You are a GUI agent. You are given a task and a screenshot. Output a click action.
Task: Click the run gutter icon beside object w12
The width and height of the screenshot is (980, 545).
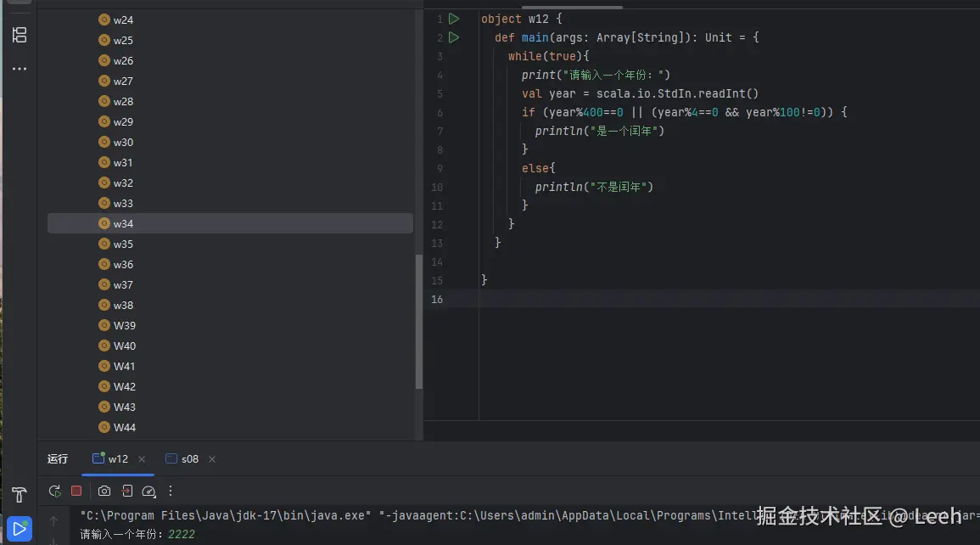[x=455, y=19]
